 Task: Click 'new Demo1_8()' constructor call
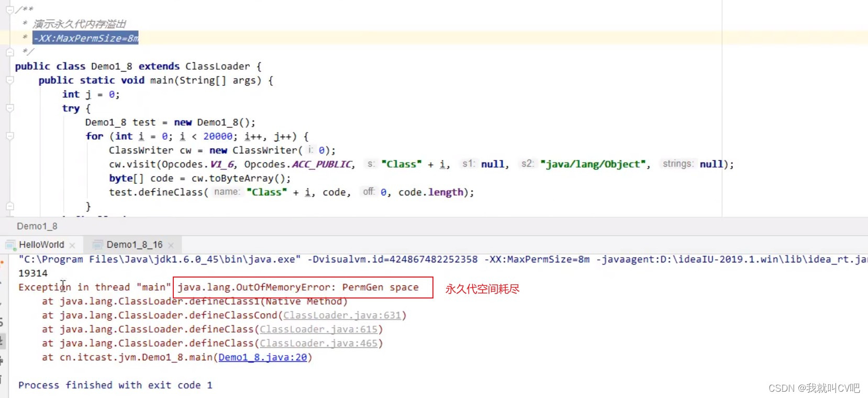tap(212, 122)
